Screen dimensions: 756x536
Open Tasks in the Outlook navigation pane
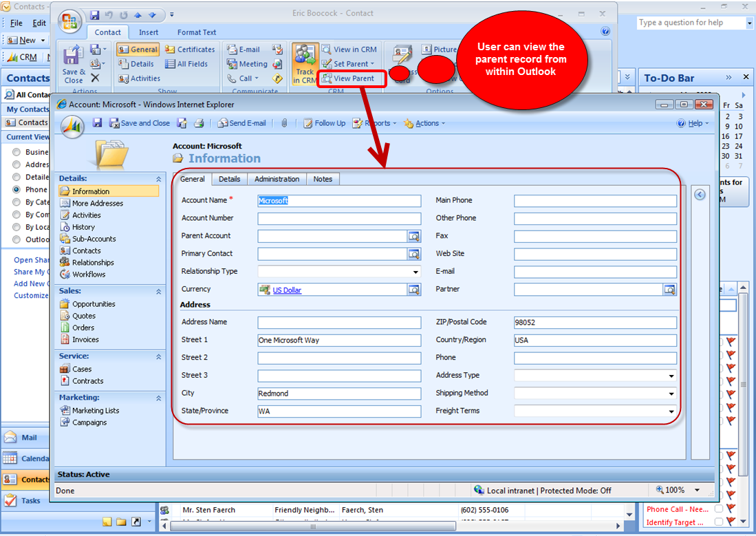(25, 500)
